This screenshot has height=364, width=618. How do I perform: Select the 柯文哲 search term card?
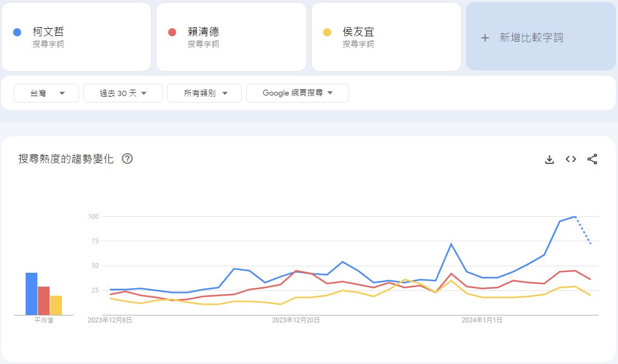pos(76,37)
